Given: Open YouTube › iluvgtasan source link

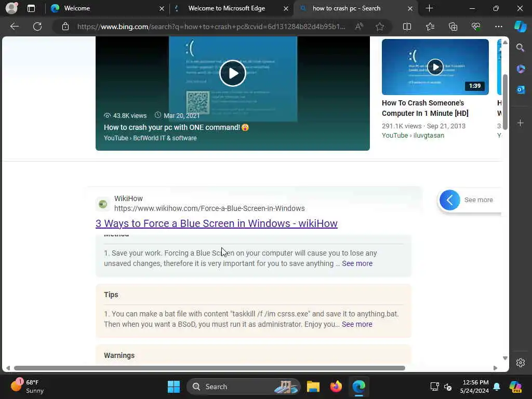Looking at the screenshot, I should click(x=413, y=136).
